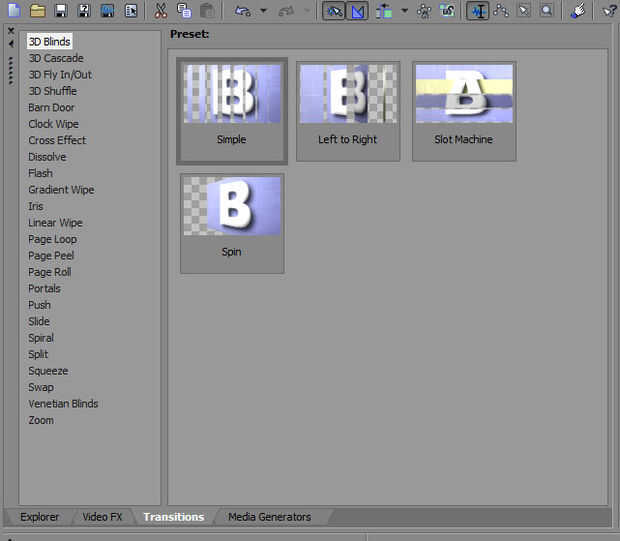Save the project with floppy icon
620x541 pixels.
(61, 11)
